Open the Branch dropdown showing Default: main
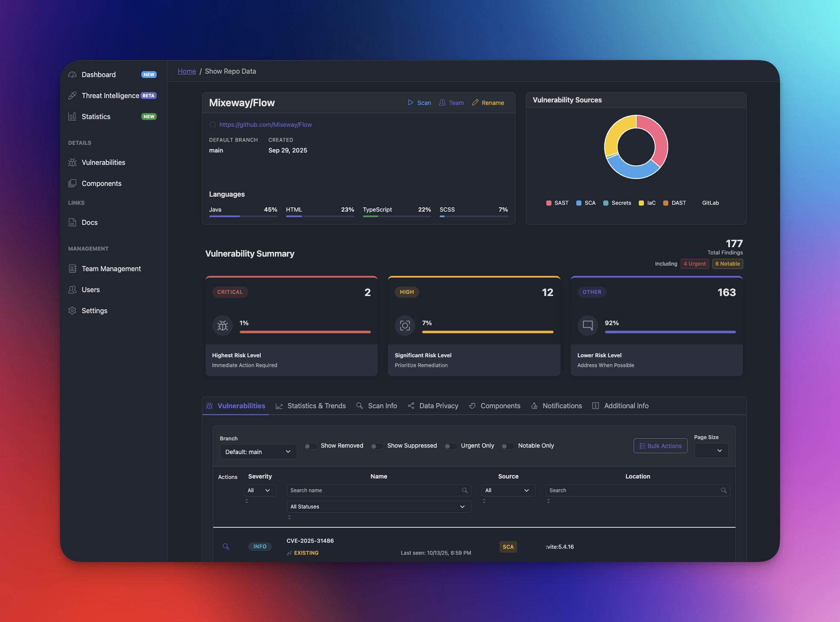The image size is (840, 622). click(258, 452)
